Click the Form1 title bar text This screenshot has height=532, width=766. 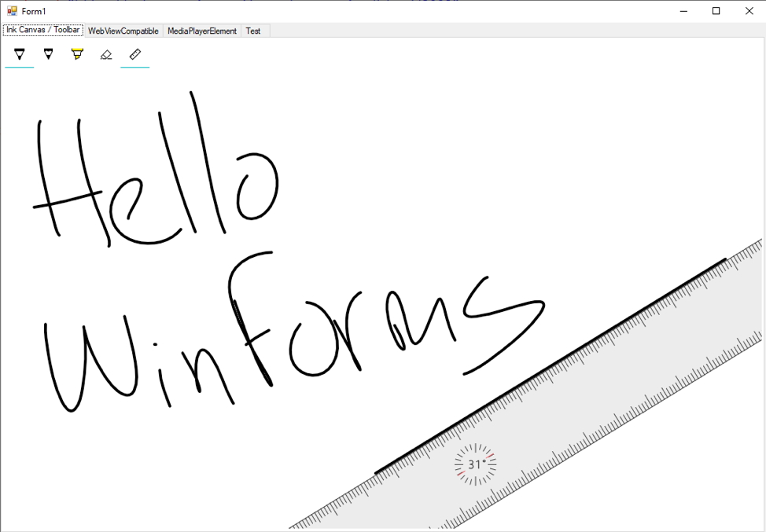(x=33, y=11)
